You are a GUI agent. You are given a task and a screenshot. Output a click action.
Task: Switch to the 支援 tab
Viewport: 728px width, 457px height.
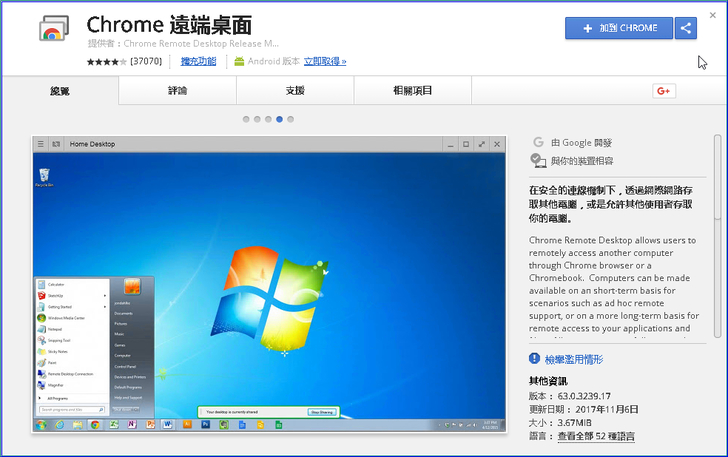[x=295, y=91]
